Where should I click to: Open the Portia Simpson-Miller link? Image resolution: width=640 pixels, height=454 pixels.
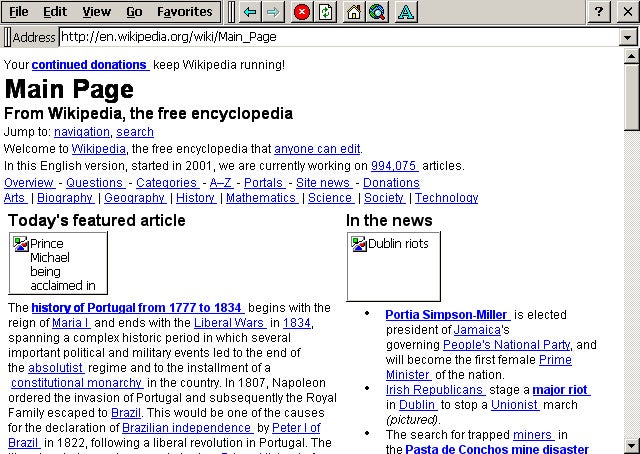pyautogui.click(x=448, y=315)
